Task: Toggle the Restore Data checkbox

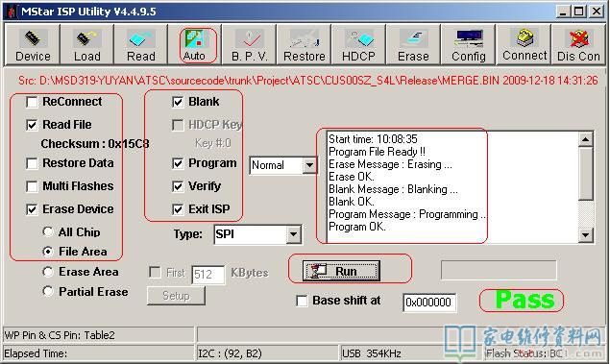Action: point(32,163)
